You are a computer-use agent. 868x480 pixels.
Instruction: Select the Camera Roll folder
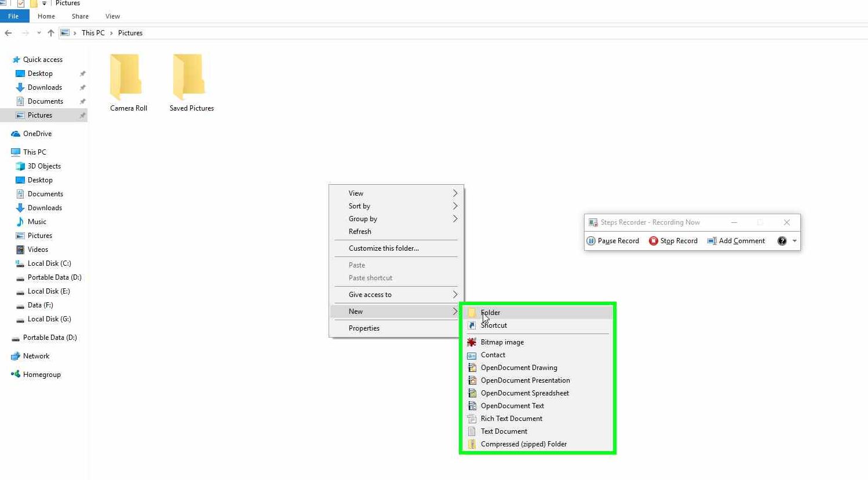129,83
